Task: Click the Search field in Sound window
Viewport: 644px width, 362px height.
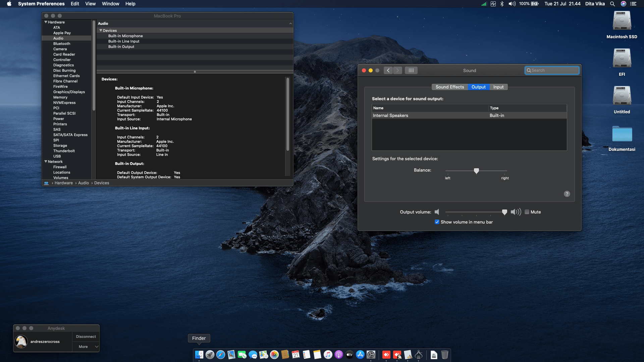Action: 552,70
